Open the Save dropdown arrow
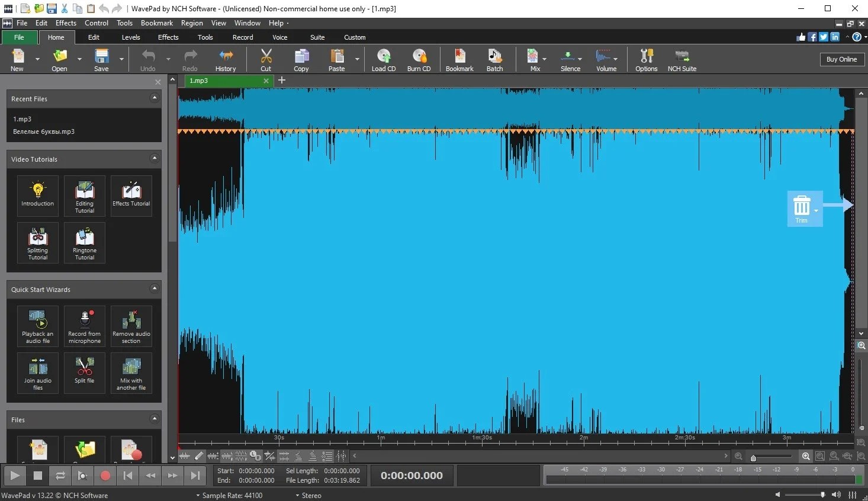Image resolution: width=868 pixels, height=501 pixels. pyautogui.click(x=121, y=59)
